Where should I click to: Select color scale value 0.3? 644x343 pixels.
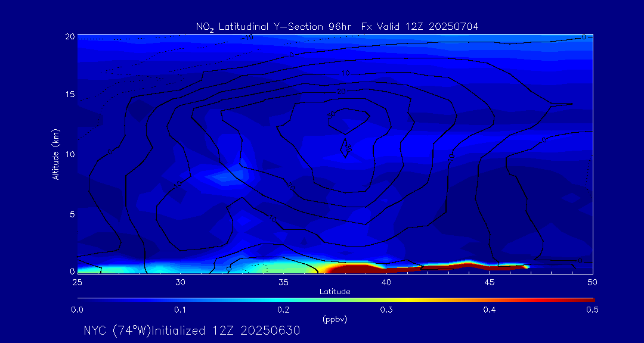pyautogui.click(x=386, y=310)
